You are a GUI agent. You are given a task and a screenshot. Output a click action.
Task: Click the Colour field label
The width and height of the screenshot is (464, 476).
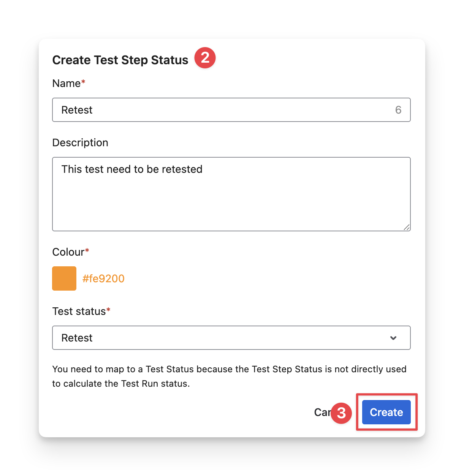[x=68, y=252]
